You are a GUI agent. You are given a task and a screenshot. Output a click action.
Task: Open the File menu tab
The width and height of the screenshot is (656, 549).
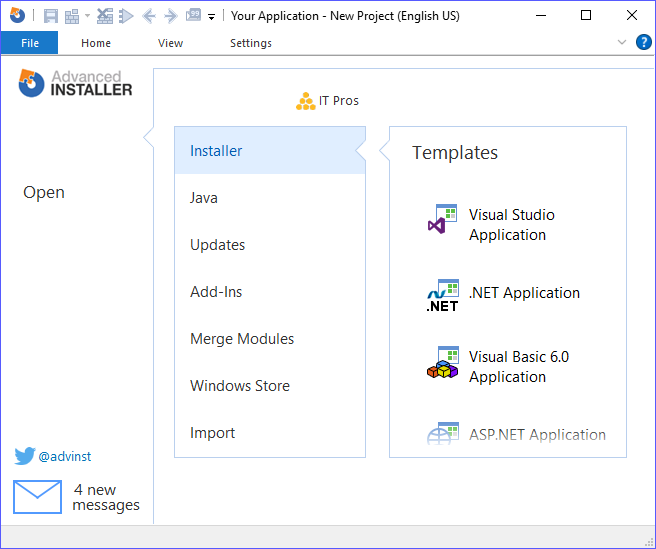(x=30, y=43)
